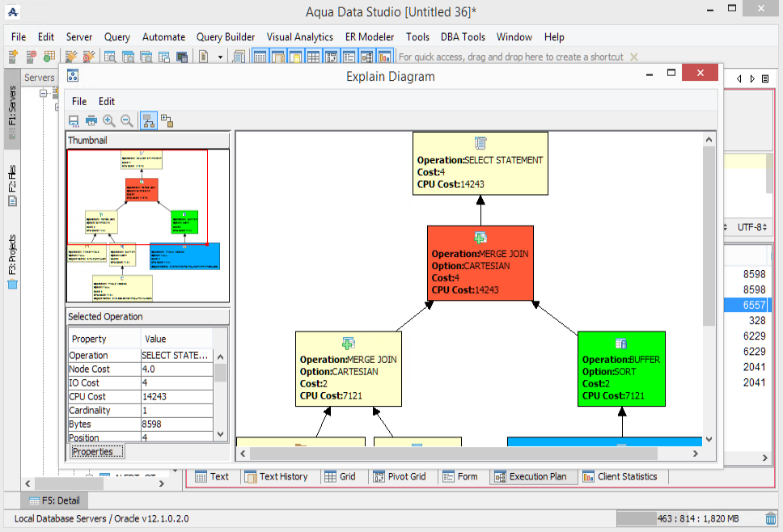Toggle the Form view toolbar button
The height and width of the screenshot is (532, 783).
click(x=349, y=57)
